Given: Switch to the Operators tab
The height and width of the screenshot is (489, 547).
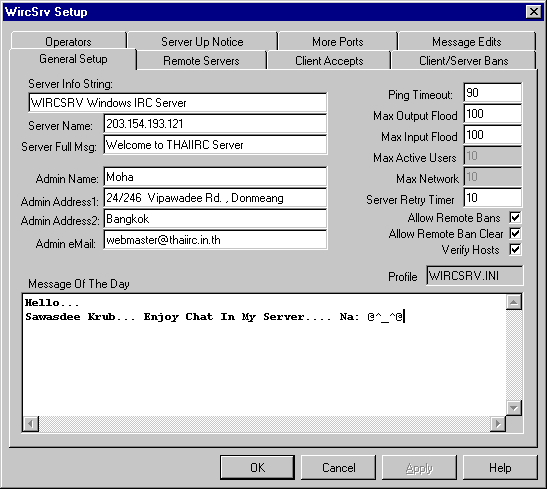Looking at the screenshot, I should 68,41.
